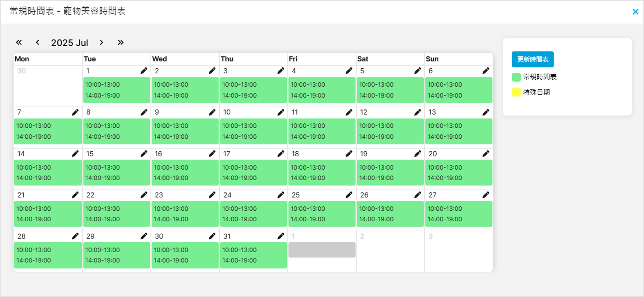Open the edit pencil on July 13
The width and height of the screenshot is (644, 297).
click(486, 112)
